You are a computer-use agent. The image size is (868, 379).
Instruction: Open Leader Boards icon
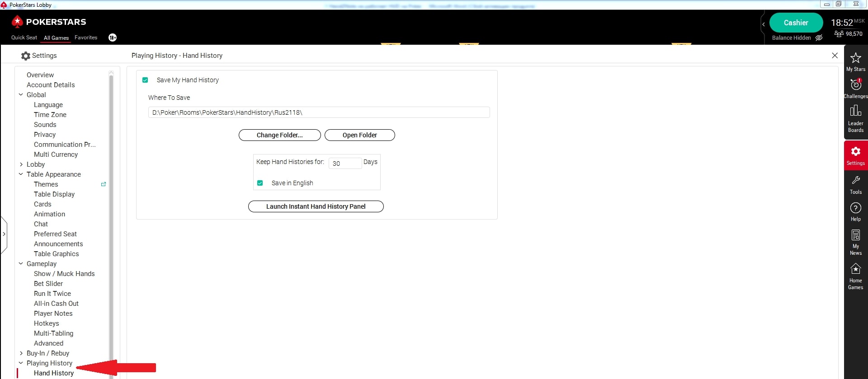855,111
